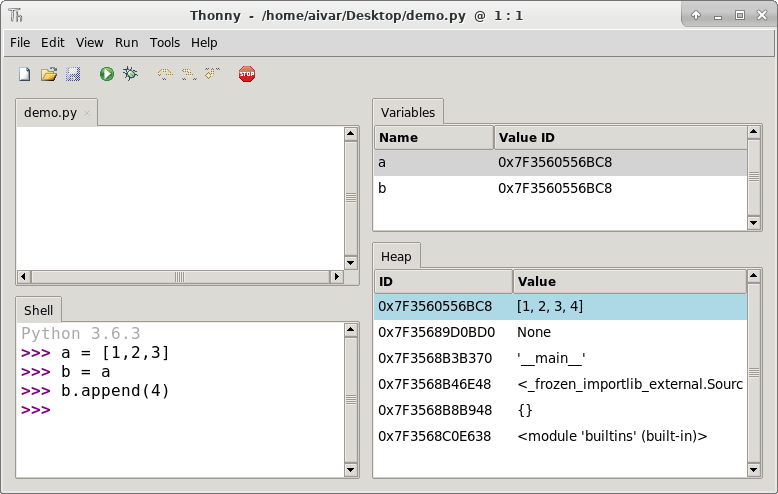Close the demo.py editor tab
This screenshot has width=778, height=494.
(87, 113)
